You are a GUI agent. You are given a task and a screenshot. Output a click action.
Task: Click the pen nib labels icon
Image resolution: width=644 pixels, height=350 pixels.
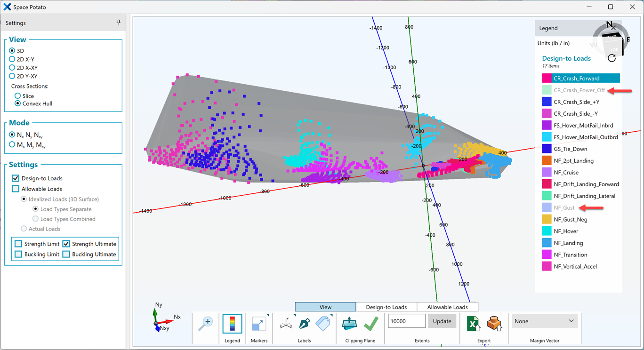point(304,324)
